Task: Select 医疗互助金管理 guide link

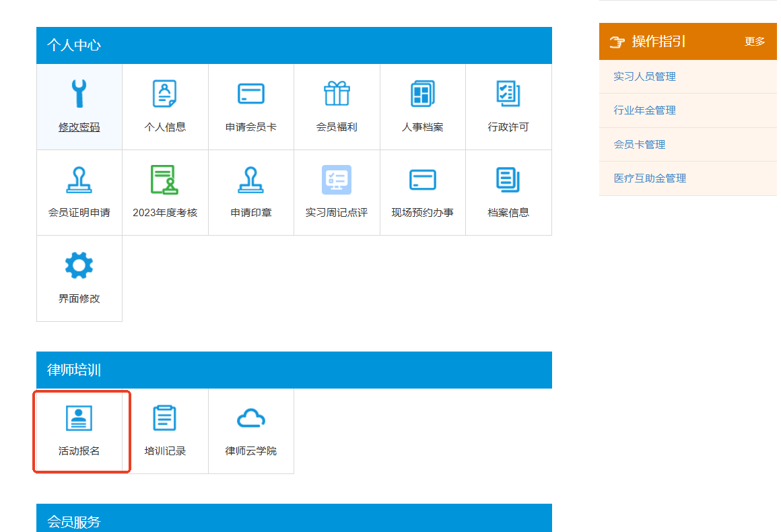Action: pos(650,178)
